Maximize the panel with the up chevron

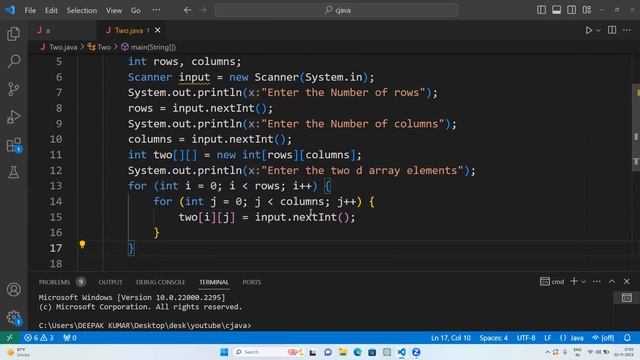tap(612, 281)
